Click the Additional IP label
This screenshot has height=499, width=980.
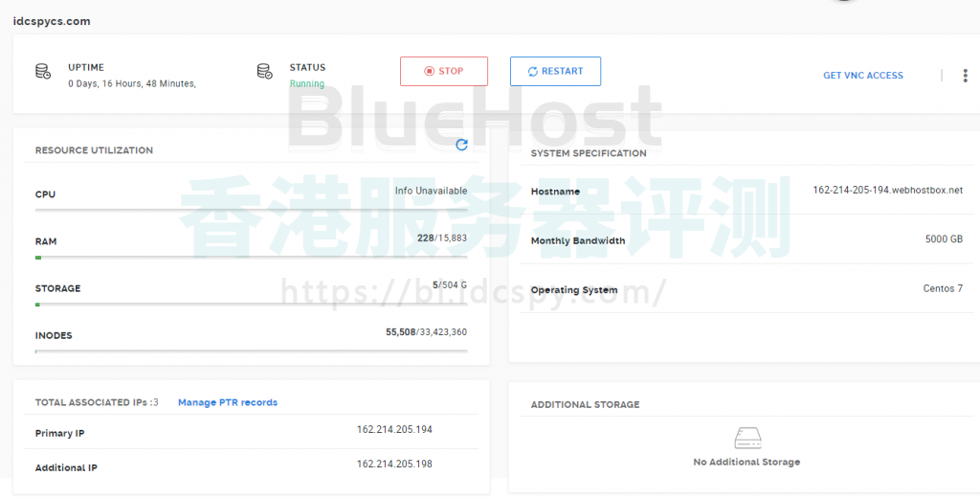66,467
